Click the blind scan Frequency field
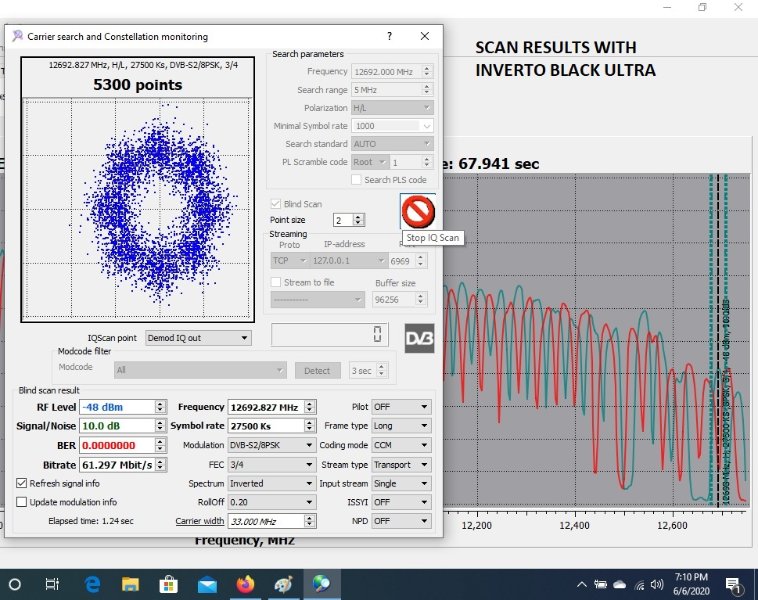The height and width of the screenshot is (600, 758). (x=264, y=407)
